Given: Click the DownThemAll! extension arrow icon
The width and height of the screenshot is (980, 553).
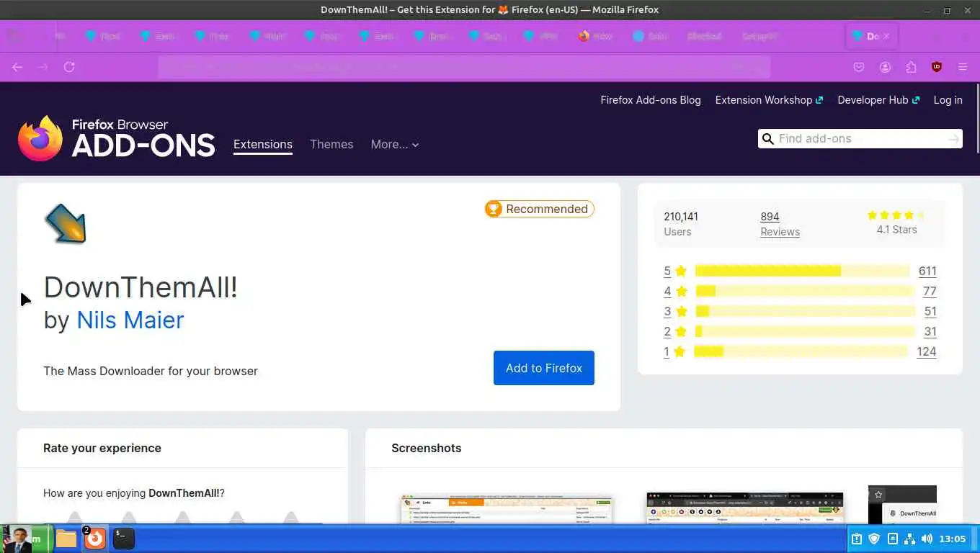Looking at the screenshot, I should click(66, 223).
